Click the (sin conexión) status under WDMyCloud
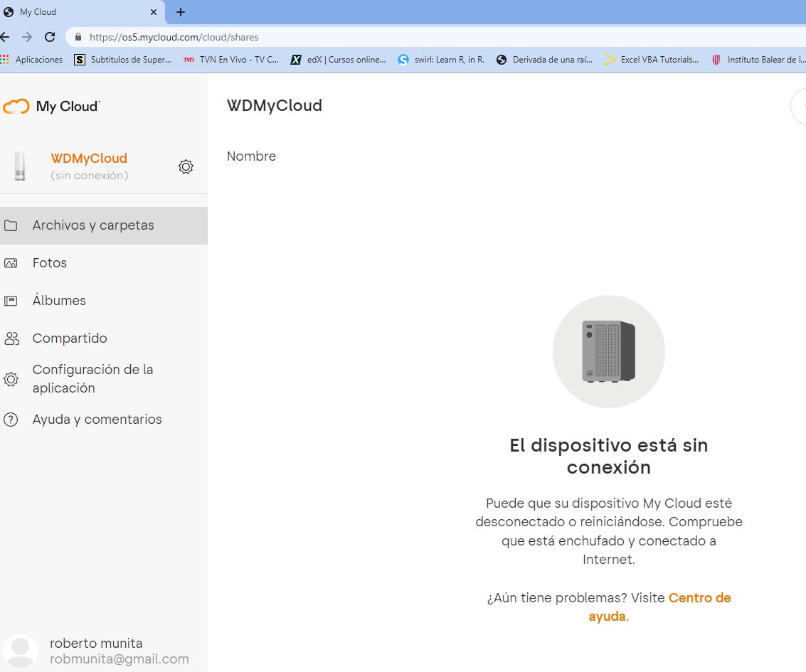This screenshot has height=672, width=806. point(90,176)
